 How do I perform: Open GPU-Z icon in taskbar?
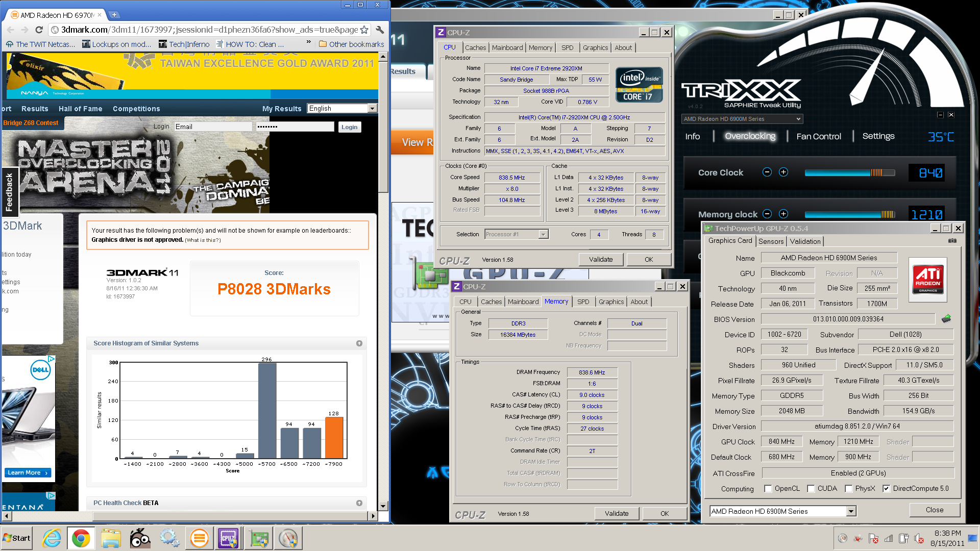tap(259, 538)
